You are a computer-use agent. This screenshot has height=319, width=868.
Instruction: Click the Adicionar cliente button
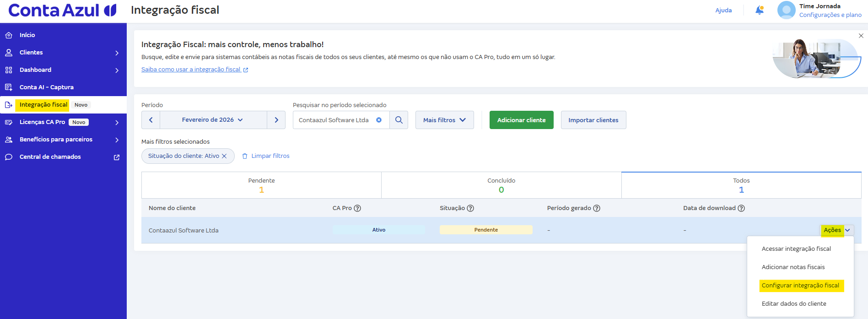[x=522, y=120]
